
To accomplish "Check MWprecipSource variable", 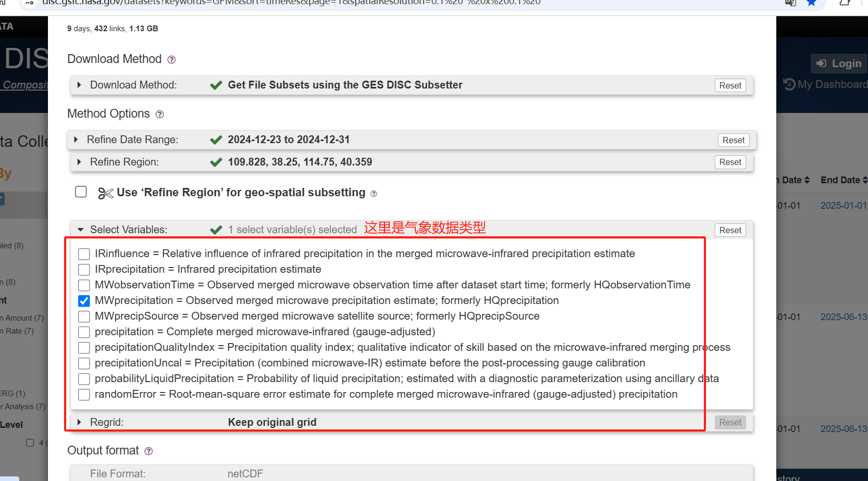I will 84,317.
